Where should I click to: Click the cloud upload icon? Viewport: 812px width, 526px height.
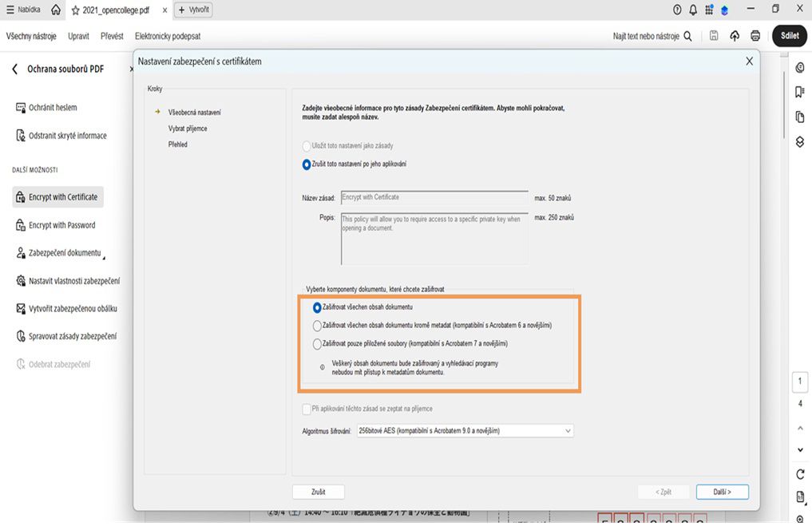click(x=735, y=36)
